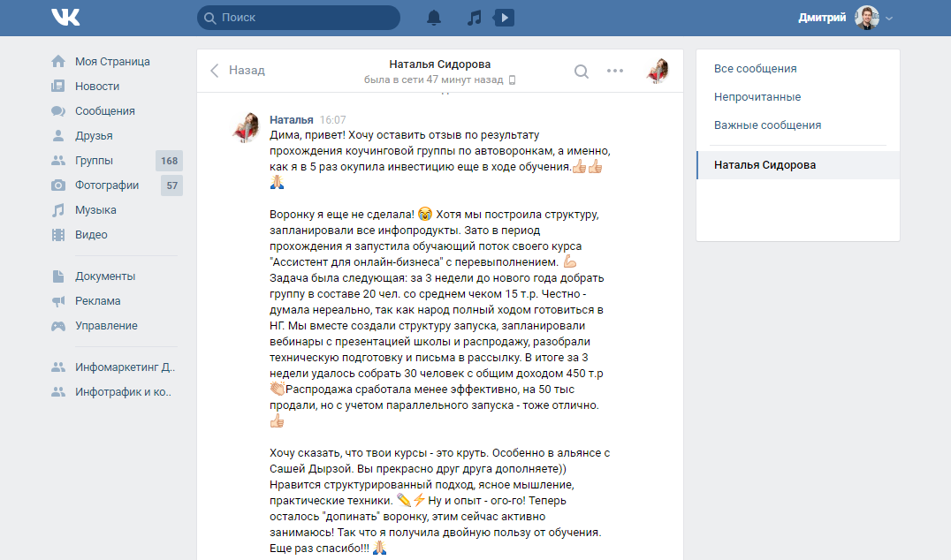
Task: Select the Непрочитанные filter tab
Action: coord(757,97)
